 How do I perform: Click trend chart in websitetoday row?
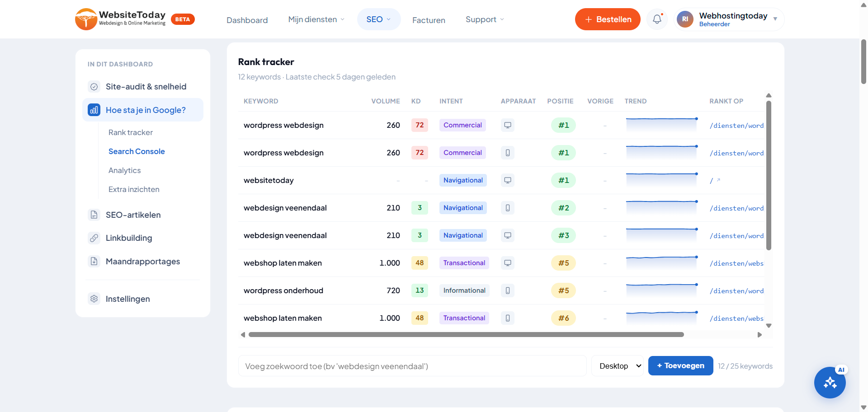point(661,180)
